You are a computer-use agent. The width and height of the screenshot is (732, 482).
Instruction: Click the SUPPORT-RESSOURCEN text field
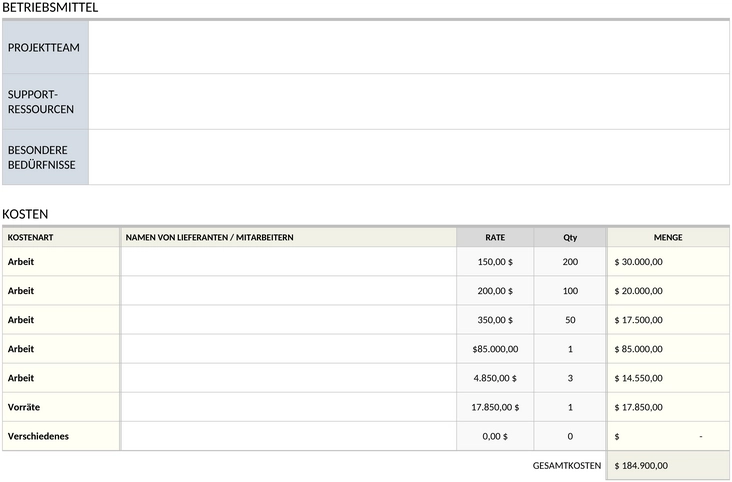point(408,101)
